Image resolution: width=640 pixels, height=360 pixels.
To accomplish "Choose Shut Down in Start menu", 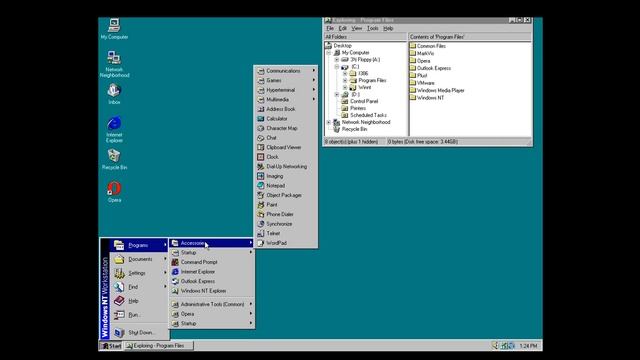I will point(139,333).
